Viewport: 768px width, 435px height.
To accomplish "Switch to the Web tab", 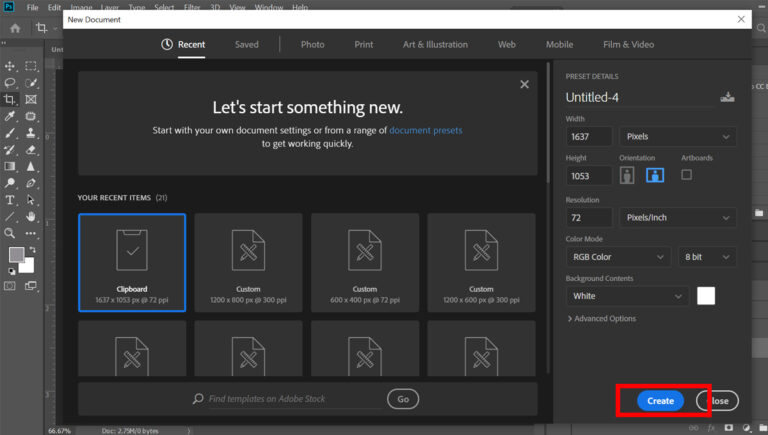I will [506, 45].
